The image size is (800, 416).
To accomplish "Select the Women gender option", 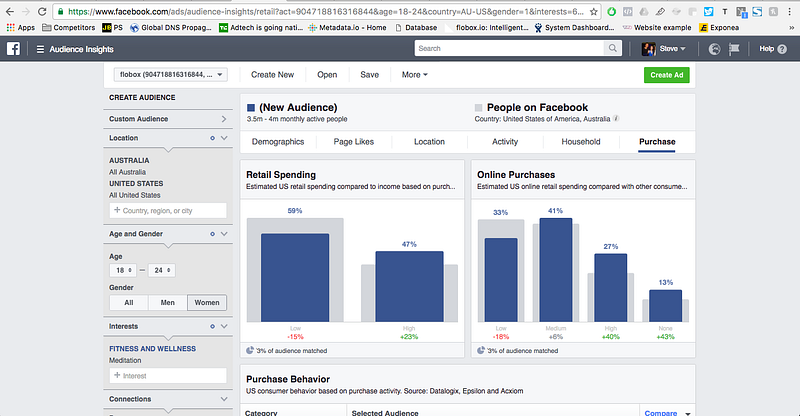I will tap(207, 303).
